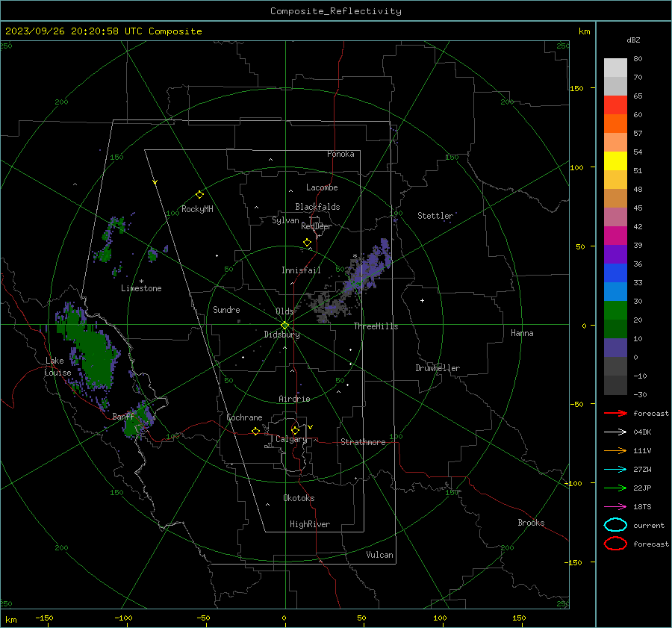The height and width of the screenshot is (628, 672).
Task: Click the lightest gray swatch at scale top
Action: 615,68
